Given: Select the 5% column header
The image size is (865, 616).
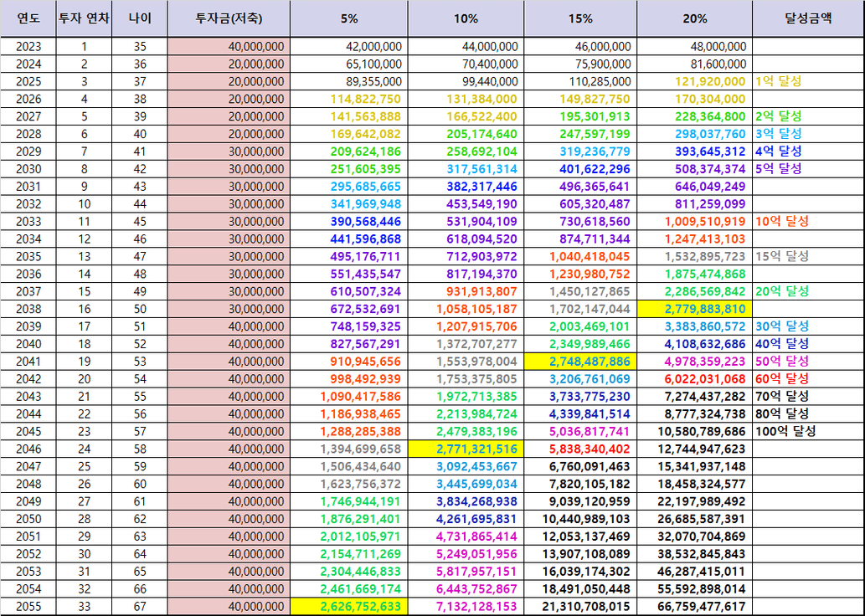Looking at the screenshot, I should (x=349, y=18).
